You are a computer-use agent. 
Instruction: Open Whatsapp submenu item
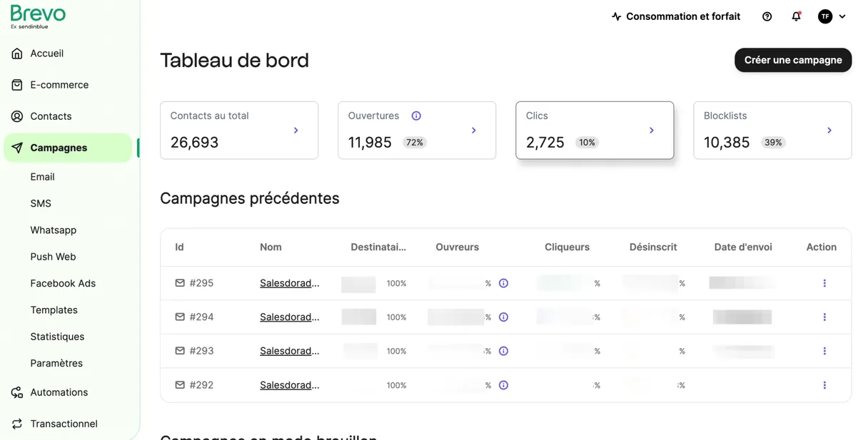click(53, 230)
